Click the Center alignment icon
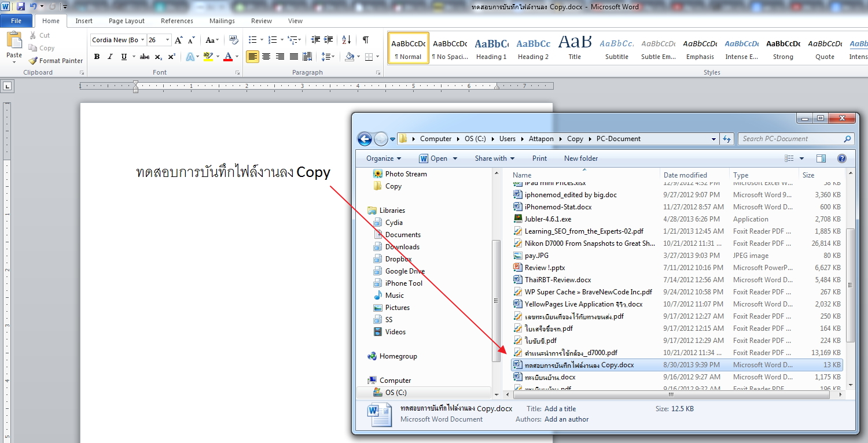Image resolution: width=868 pixels, height=443 pixels. 266,57
